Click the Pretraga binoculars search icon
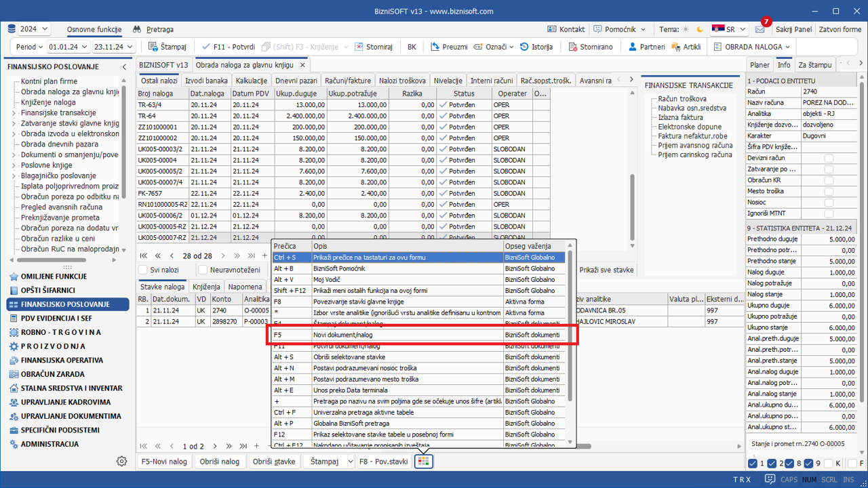Viewport: 868px width, 488px height. 137,30
